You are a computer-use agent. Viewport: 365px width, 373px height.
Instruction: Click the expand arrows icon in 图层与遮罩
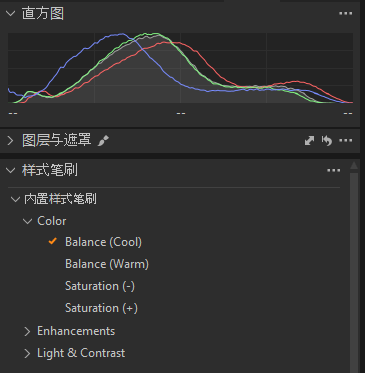coord(309,141)
